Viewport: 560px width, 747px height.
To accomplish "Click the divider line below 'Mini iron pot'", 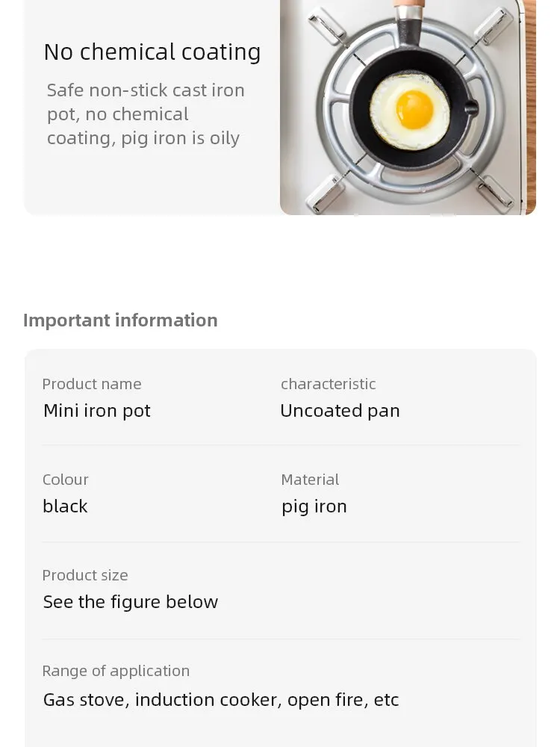I will click(x=281, y=445).
